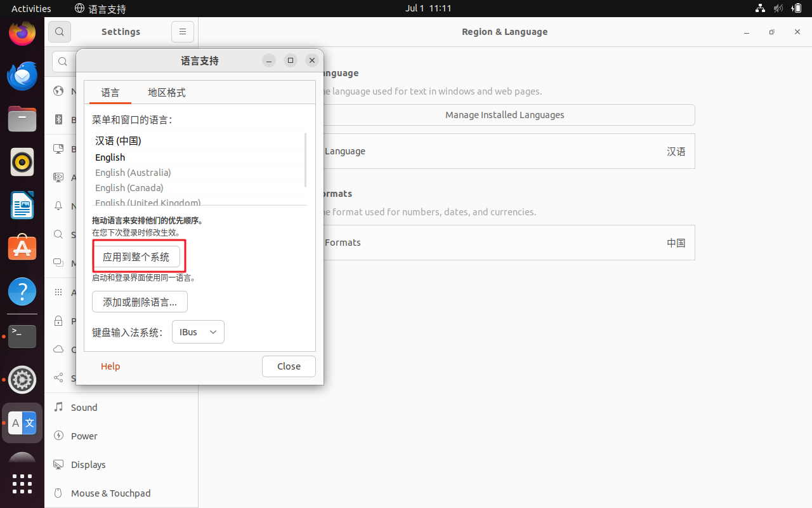Click the 应用到整个系统 button

pyautogui.click(x=136, y=257)
